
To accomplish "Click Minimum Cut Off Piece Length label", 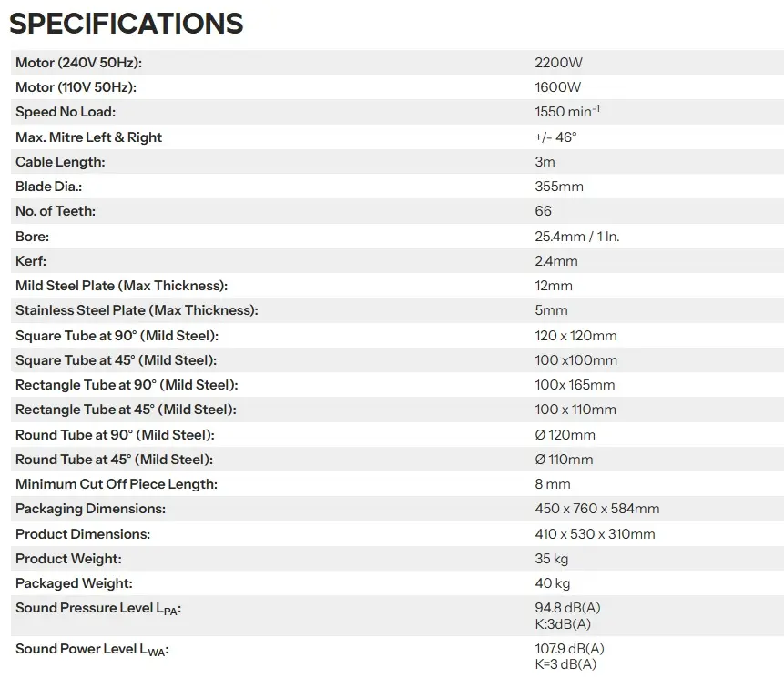I will point(117,483).
